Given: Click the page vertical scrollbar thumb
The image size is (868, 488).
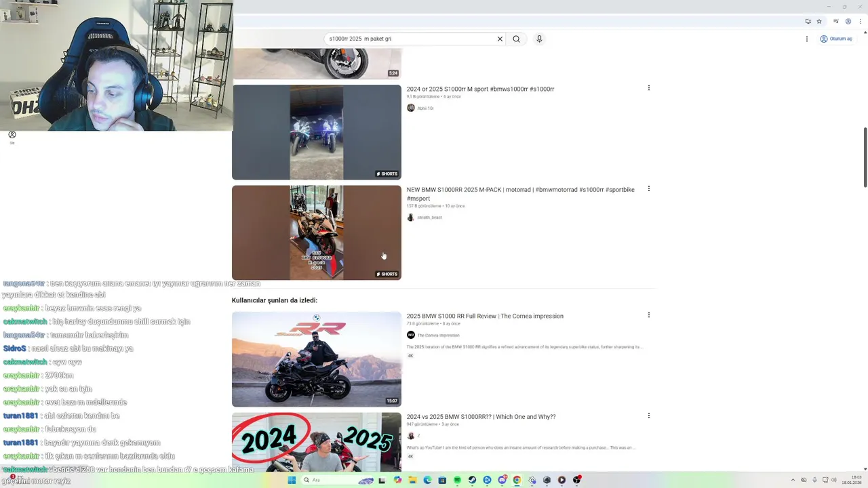Looking at the screenshot, I should pos(865,157).
